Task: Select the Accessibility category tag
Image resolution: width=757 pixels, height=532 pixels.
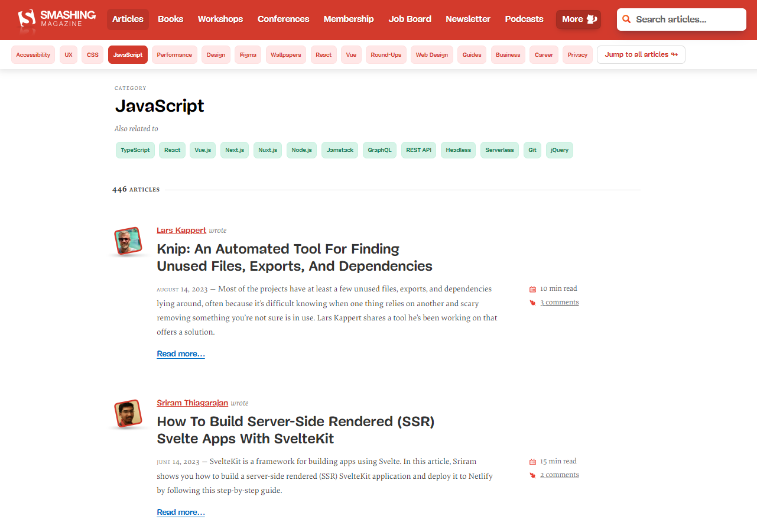Action: (33, 55)
